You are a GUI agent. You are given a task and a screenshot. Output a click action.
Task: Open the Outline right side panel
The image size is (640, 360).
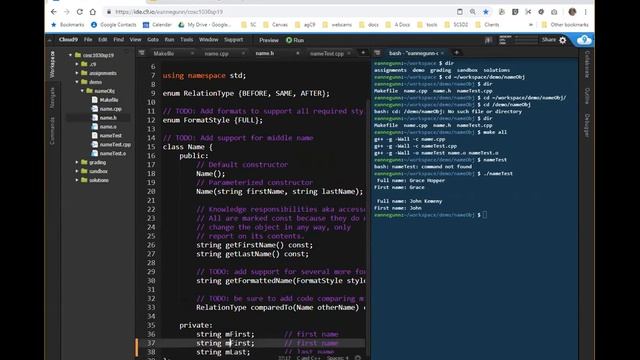587,96
